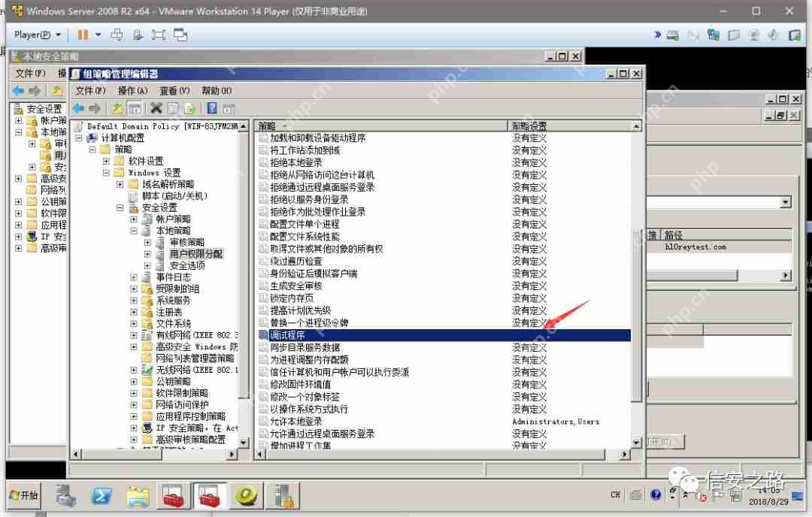Expand the 软件设置 tree node
812x517 pixels.
(106, 161)
